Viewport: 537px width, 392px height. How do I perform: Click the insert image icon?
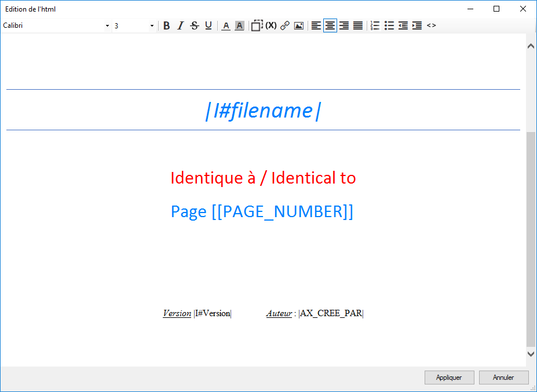click(x=299, y=25)
